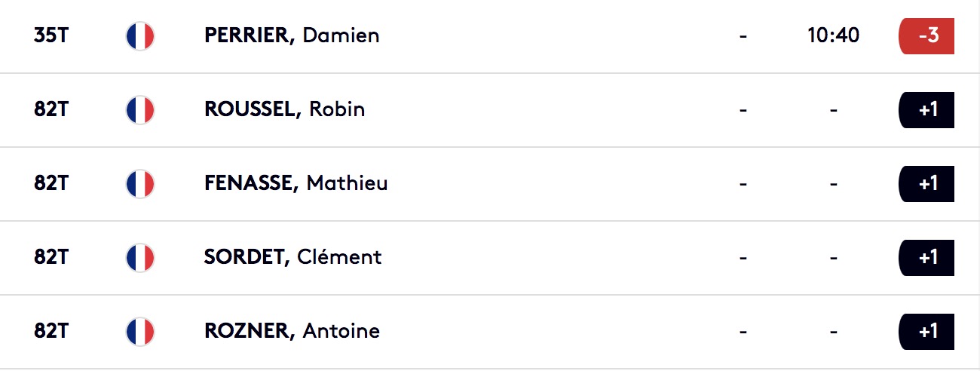Click the 82T position in Rozner's row
Viewport: 980px width, 371px height.
(51, 331)
